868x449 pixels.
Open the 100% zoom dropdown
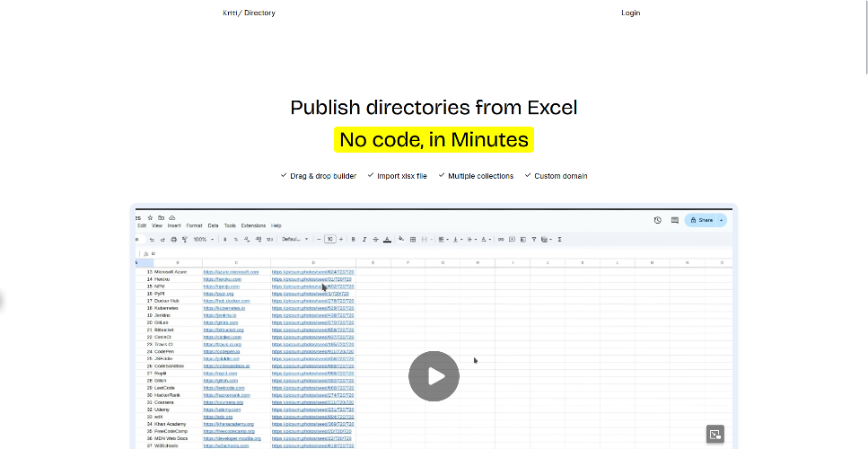click(203, 240)
